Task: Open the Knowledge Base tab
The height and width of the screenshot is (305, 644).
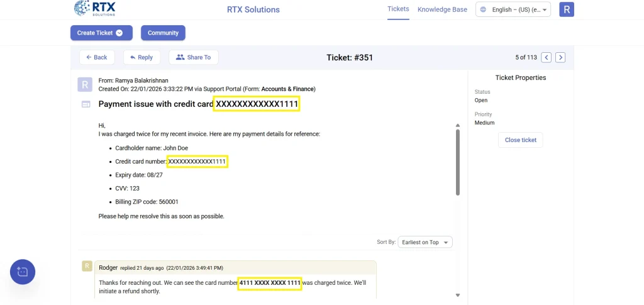Action: [x=442, y=9]
